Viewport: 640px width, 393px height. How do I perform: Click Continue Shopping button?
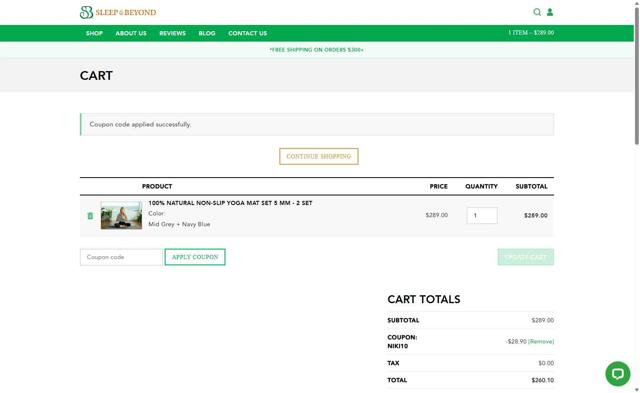[x=319, y=156]
